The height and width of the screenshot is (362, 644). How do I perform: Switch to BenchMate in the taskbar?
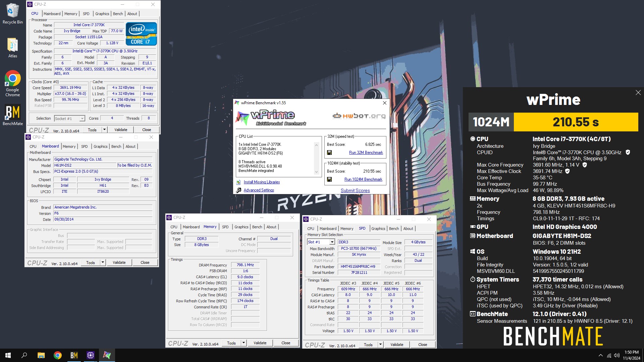pyautogui.click(x=74, y=355)
